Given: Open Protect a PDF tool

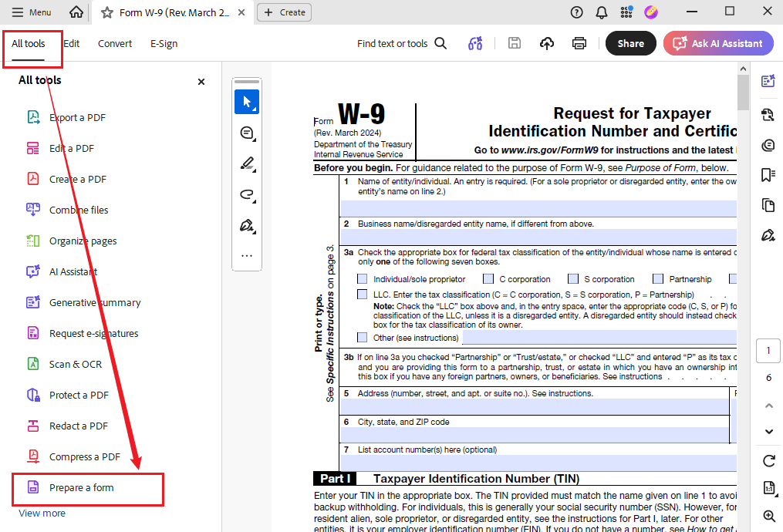Looking at the screenshot, I should pos(67,396).
